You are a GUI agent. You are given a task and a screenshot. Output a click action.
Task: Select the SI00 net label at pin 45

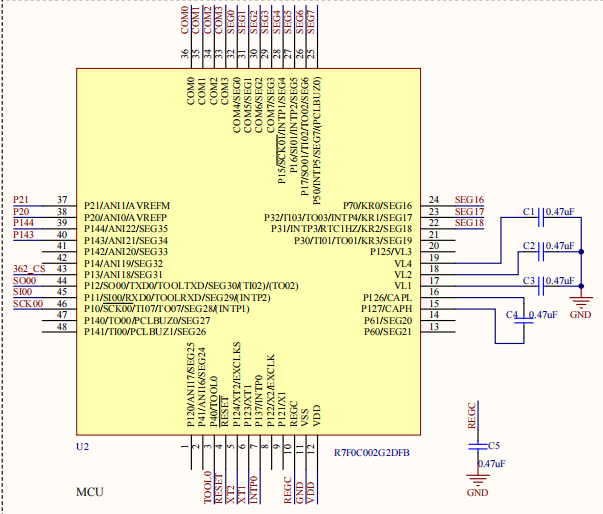tap(23, 292)
